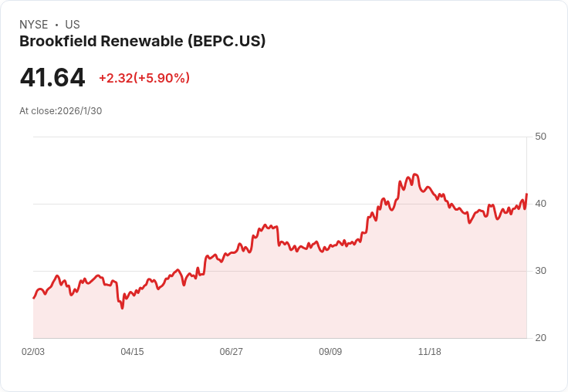The image size is (568, 392).
Task: Click the 40 price axis label
Action: click(x=540, y=204)
